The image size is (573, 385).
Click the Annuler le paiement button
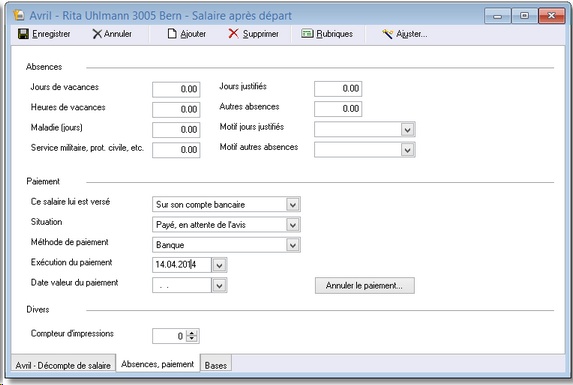point(365,285)
